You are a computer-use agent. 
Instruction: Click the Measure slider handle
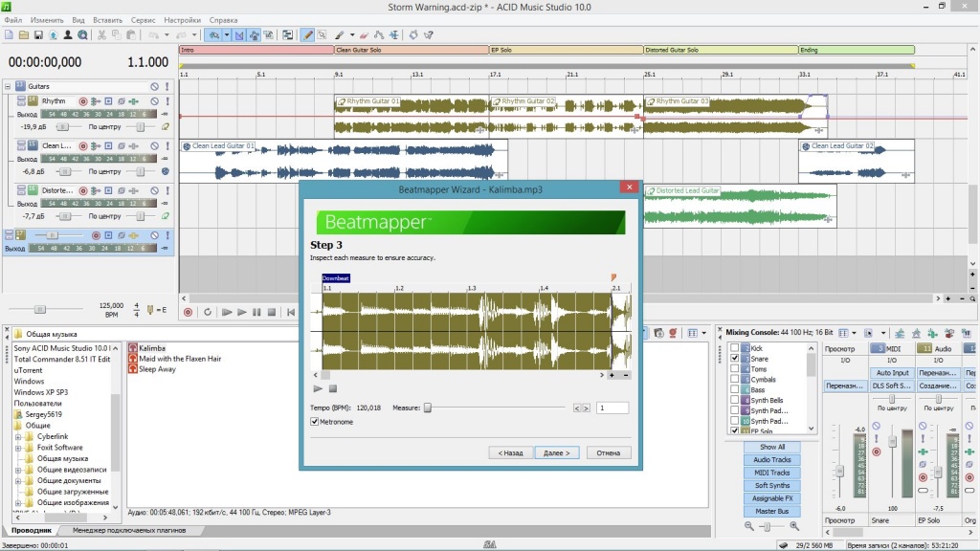428,408
